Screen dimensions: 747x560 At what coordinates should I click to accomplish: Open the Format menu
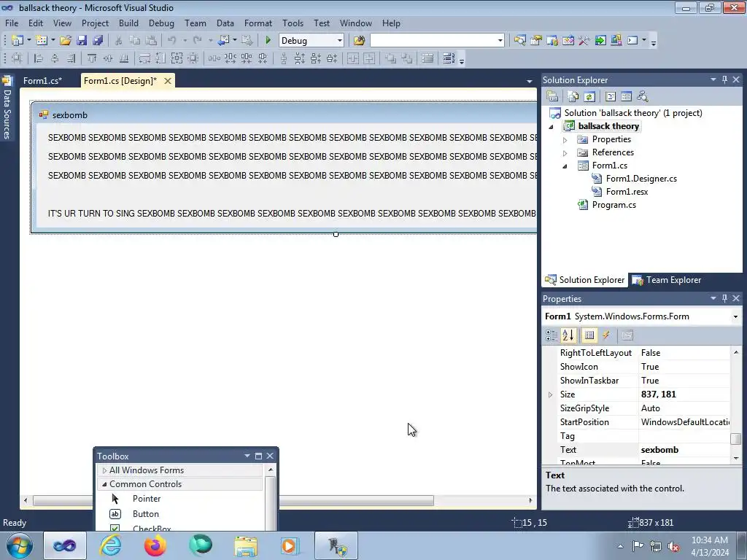point(258,23)
